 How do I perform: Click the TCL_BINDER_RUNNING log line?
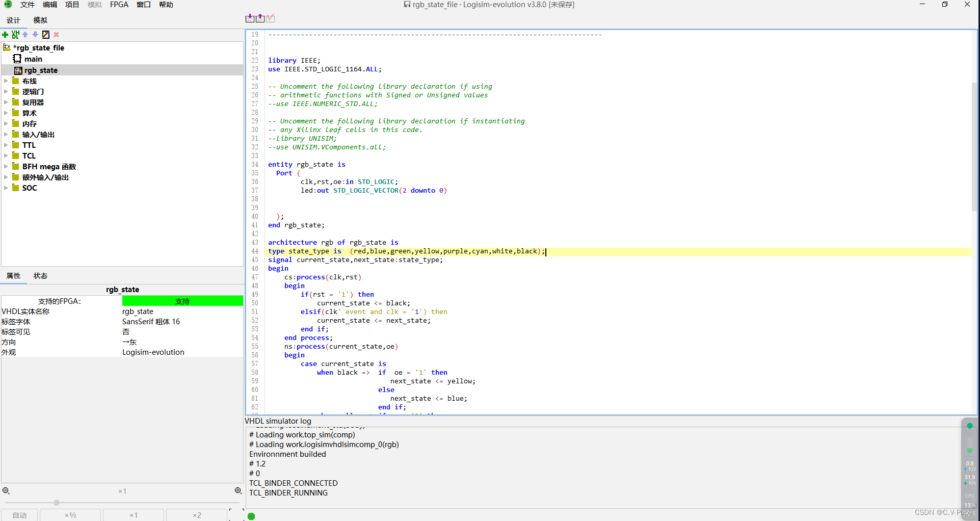(288, 493)
